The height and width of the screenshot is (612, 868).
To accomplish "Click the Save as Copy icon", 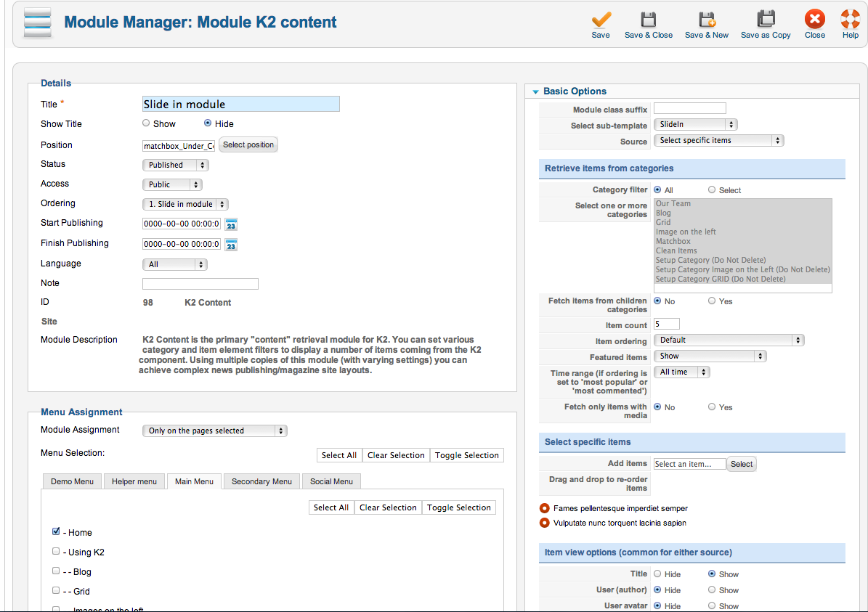I will point(766,20).
